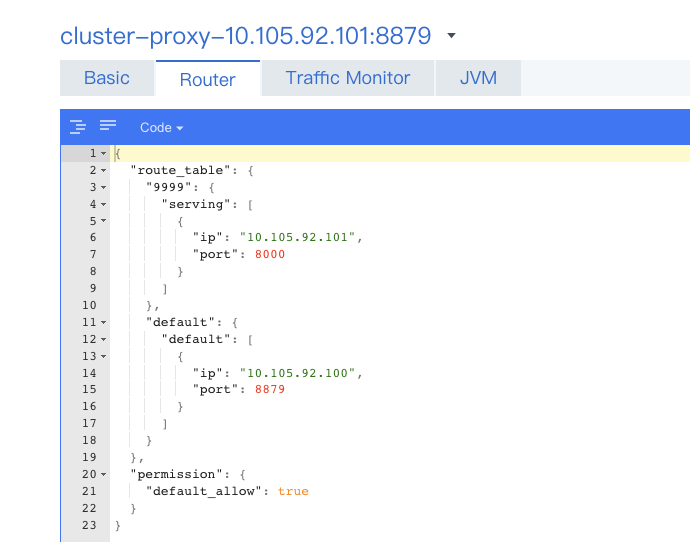The height and width of the screenshot is (542, 690).
Task: Click the compact JSON icon
Action: [108, 125]
